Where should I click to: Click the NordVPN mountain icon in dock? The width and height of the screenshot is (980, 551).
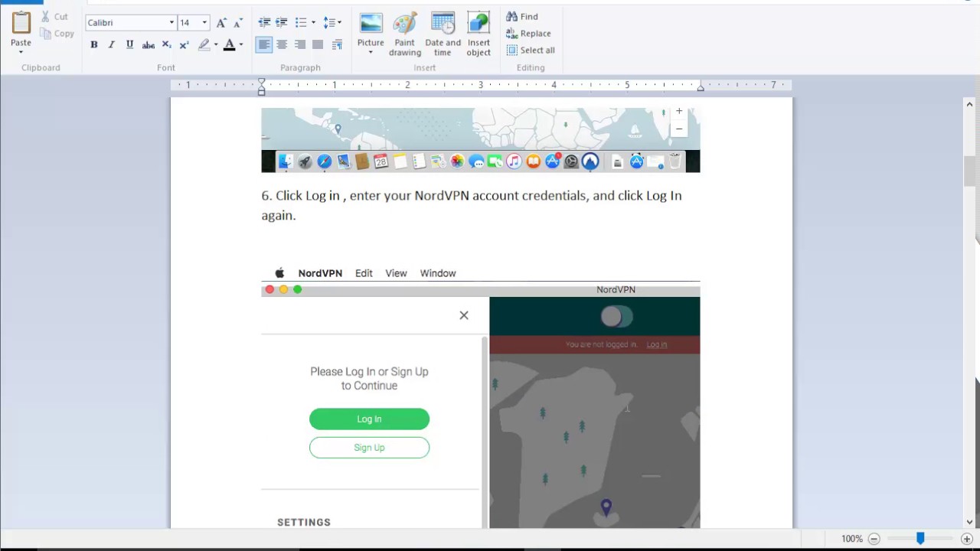click(x=590, y=161)
